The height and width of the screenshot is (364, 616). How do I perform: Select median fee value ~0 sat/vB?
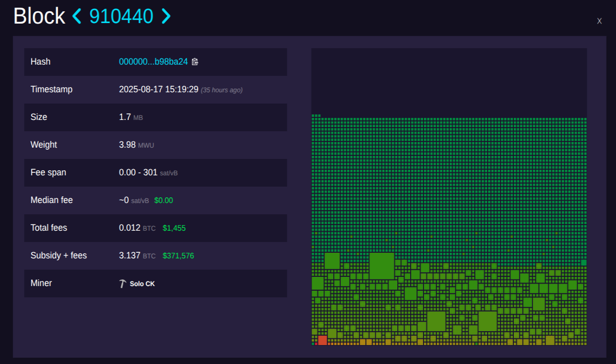coord(134,200)
